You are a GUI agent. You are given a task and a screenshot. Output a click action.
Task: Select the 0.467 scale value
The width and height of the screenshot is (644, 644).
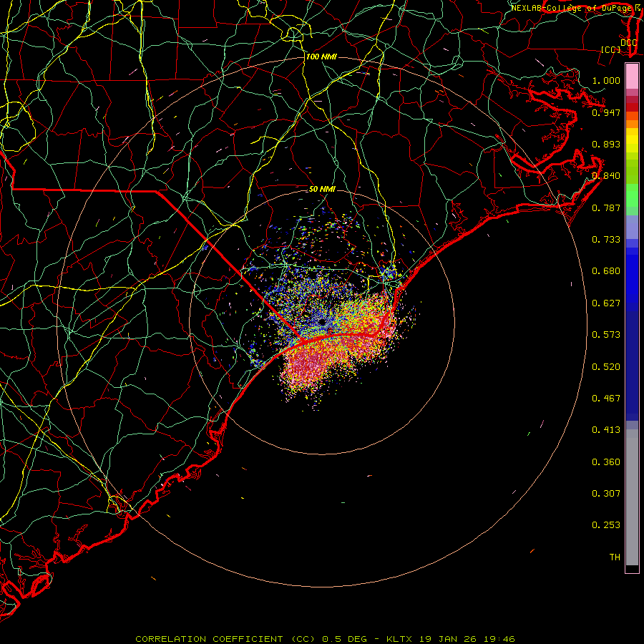click(x=606, y=399)
